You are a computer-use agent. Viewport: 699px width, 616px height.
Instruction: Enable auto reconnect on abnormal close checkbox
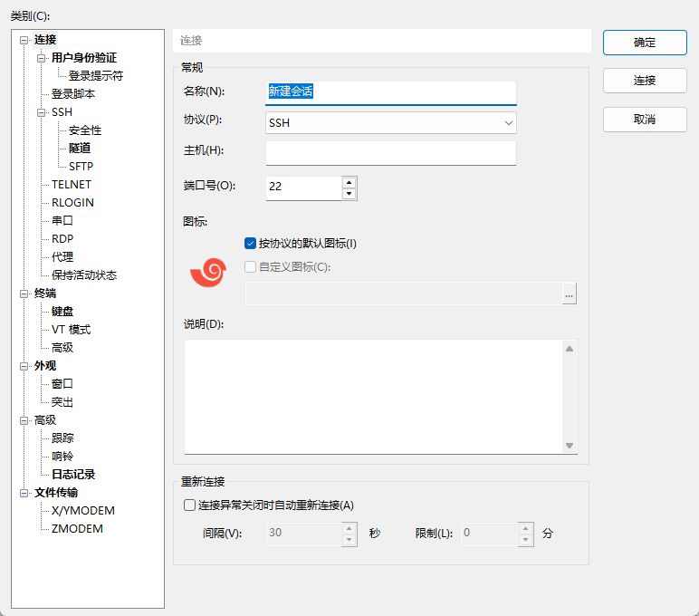pos(189,505)
